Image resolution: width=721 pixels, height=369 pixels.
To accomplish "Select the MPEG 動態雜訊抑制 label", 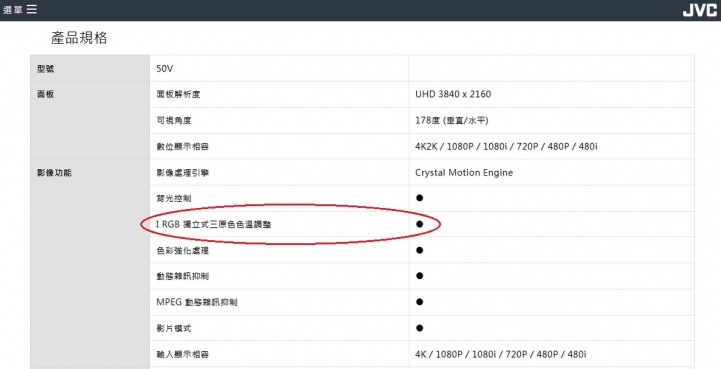I will click(197, 302).
